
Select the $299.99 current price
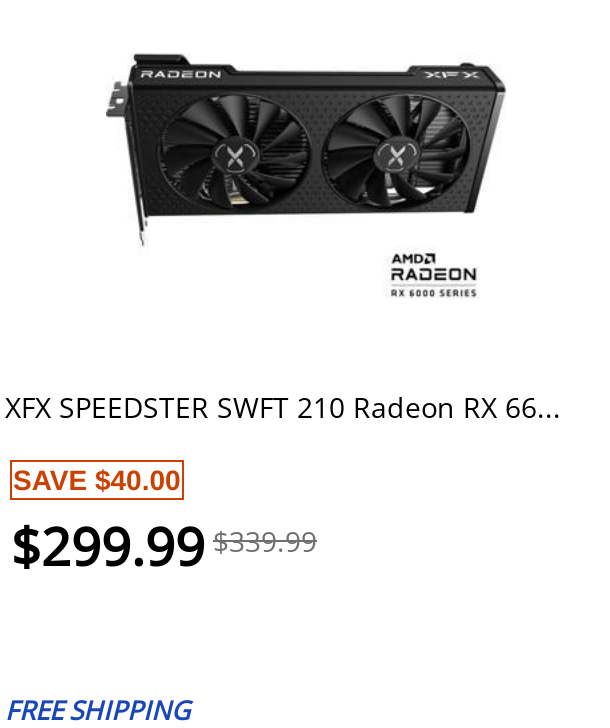[x=108, y=546]
